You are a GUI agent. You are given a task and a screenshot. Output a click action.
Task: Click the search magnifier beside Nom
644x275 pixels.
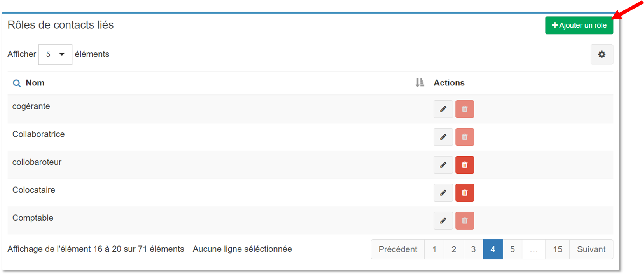(17, 83)
